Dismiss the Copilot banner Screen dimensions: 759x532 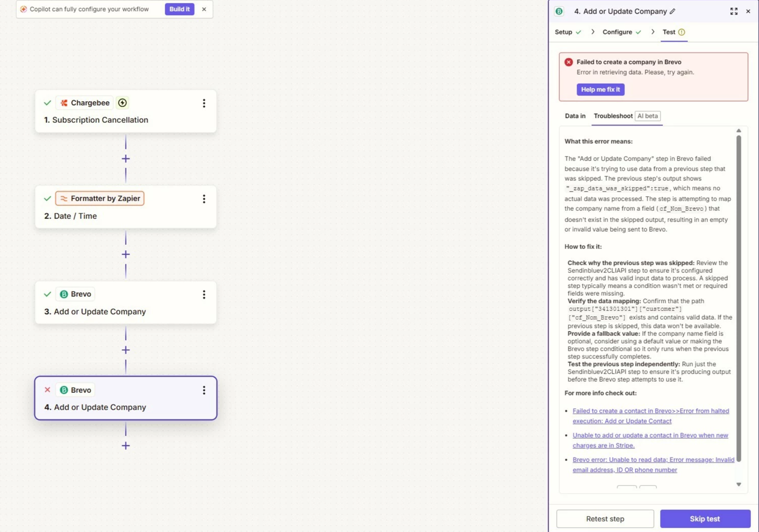point(204,9)
